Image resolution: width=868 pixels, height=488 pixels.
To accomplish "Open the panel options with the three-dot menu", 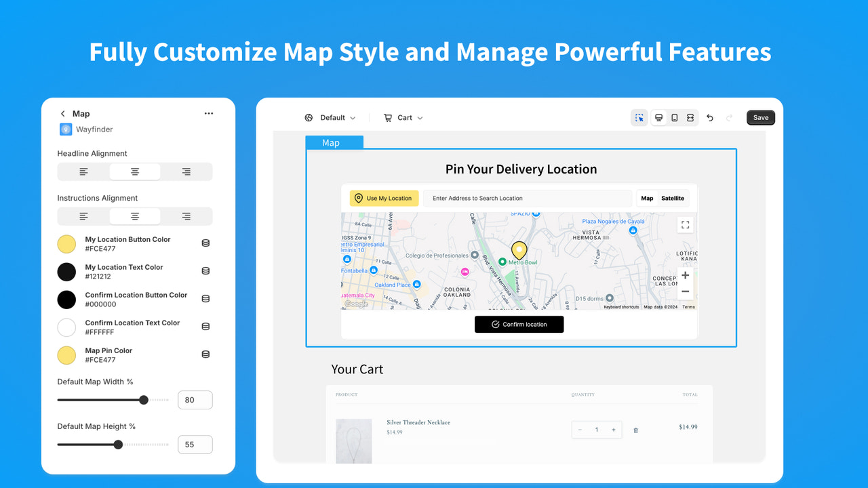I will tap(208, 113).
